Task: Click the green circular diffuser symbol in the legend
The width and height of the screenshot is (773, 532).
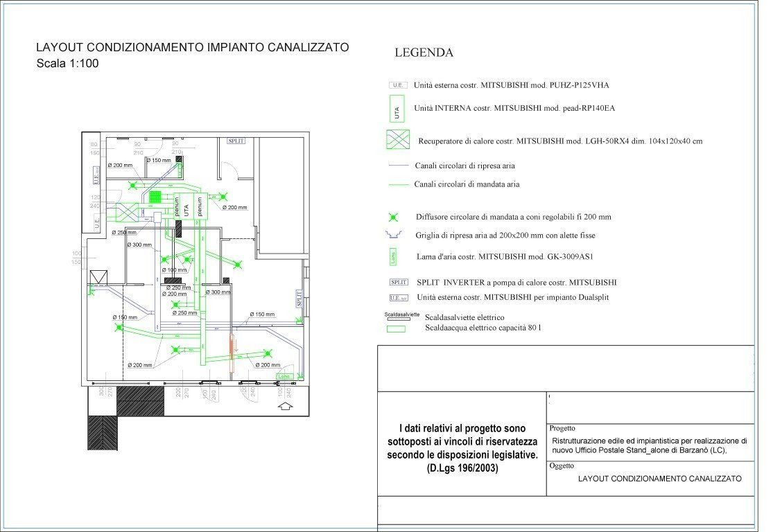Action: 393,218
